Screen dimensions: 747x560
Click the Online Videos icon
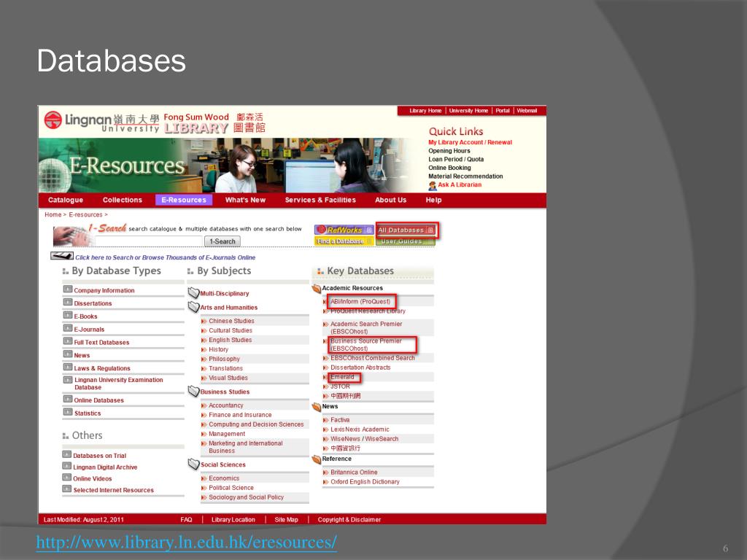pyautogui.click(x=67, y=478)
